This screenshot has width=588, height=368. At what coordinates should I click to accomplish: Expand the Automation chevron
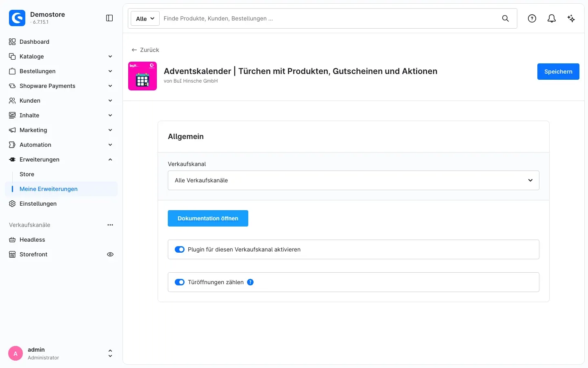coord(110,145)
